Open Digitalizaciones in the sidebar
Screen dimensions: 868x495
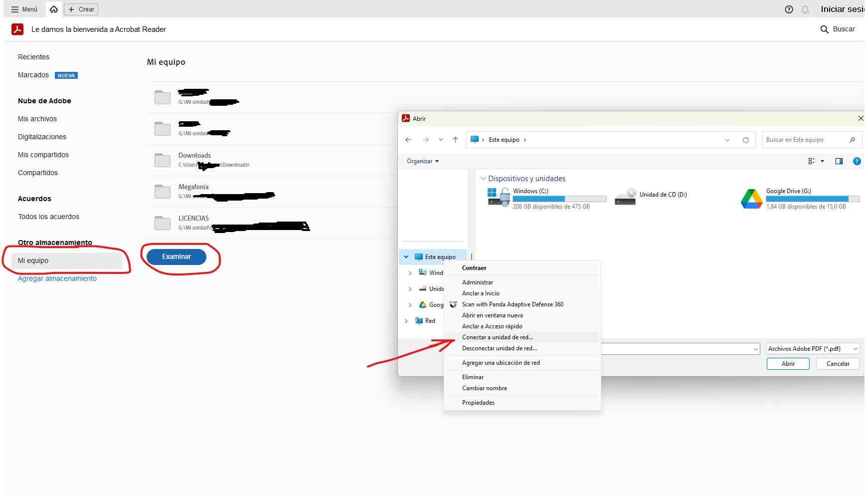[42, 137]
